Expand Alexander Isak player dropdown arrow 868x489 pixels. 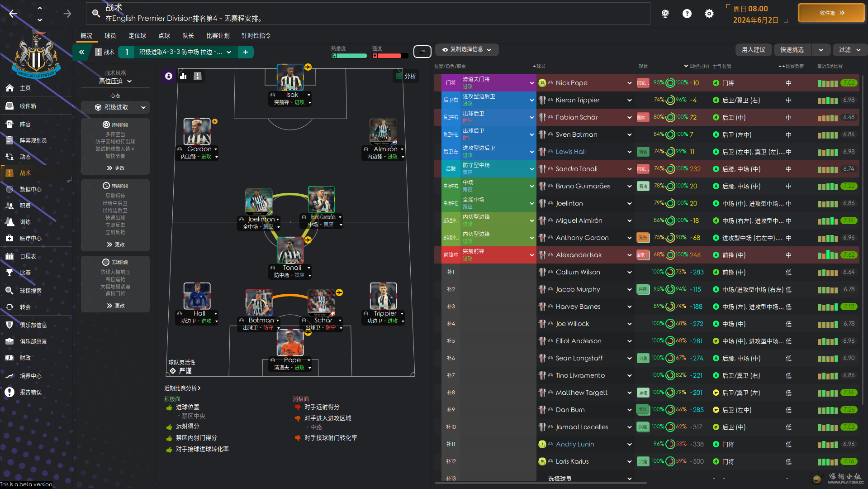629,255
